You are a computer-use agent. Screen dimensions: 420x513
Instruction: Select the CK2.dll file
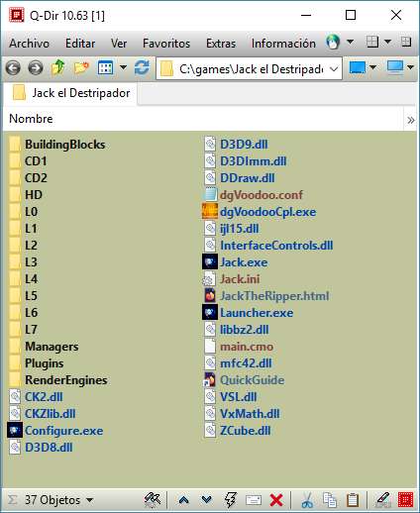click(x=36, y=397)
